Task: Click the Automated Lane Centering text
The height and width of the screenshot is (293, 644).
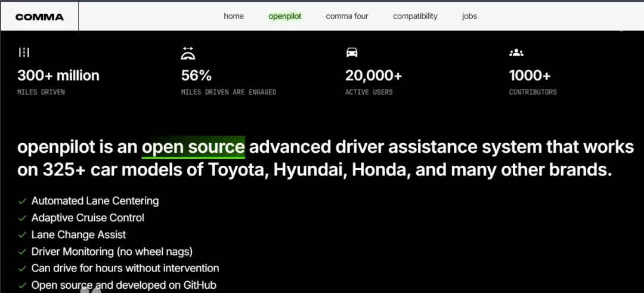Action: click(x=95, y=201)
